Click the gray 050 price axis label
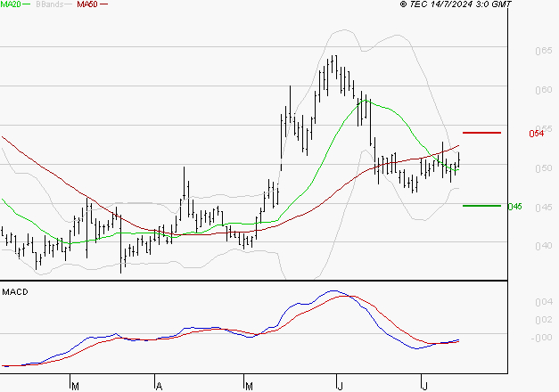Image resolution: width=559 pixels, height=392 pixels. point(544,167)
